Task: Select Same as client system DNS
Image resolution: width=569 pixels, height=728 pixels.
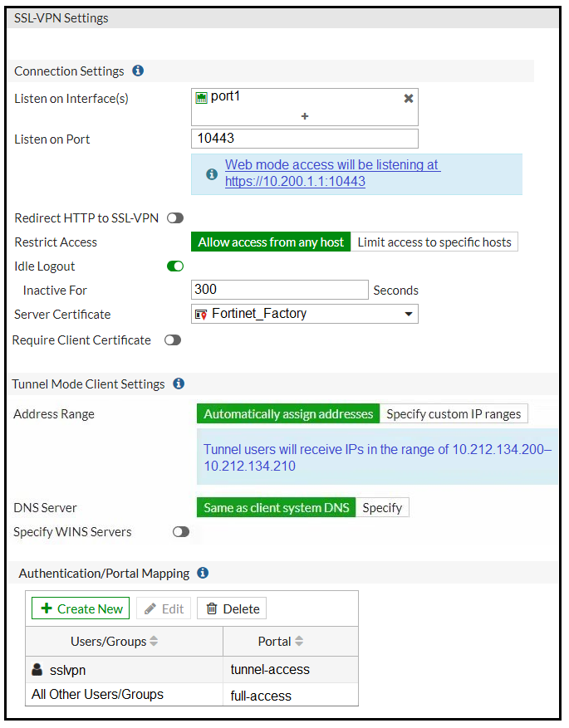Action: click(x=276, y=507)
